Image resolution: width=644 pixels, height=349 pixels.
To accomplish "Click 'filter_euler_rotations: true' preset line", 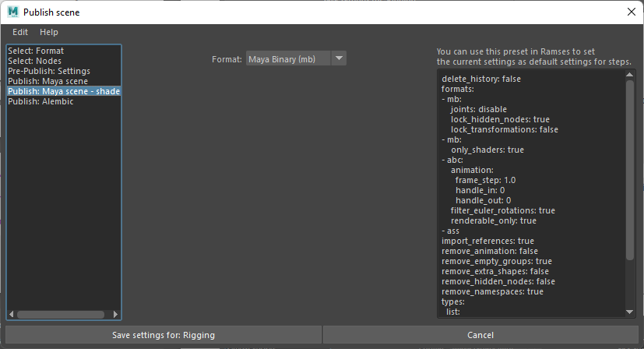I will tap(503, 210).
